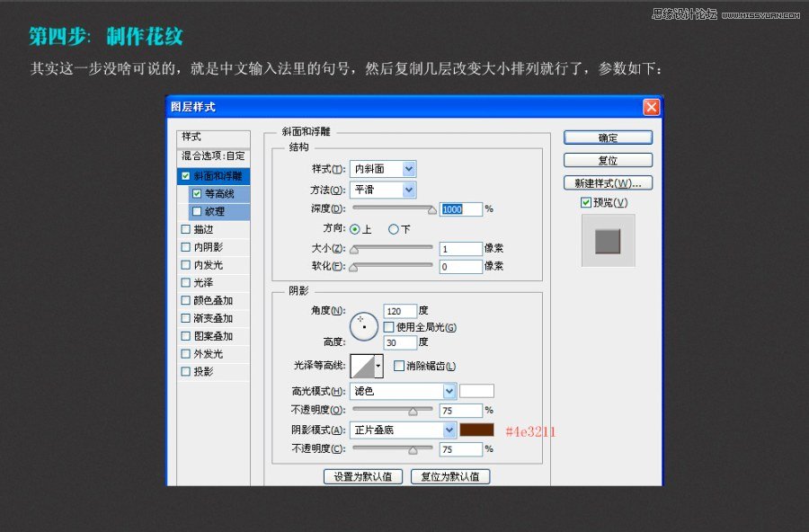
Task: Open the #4e3211 shadow color swatch
Action: 478,430
